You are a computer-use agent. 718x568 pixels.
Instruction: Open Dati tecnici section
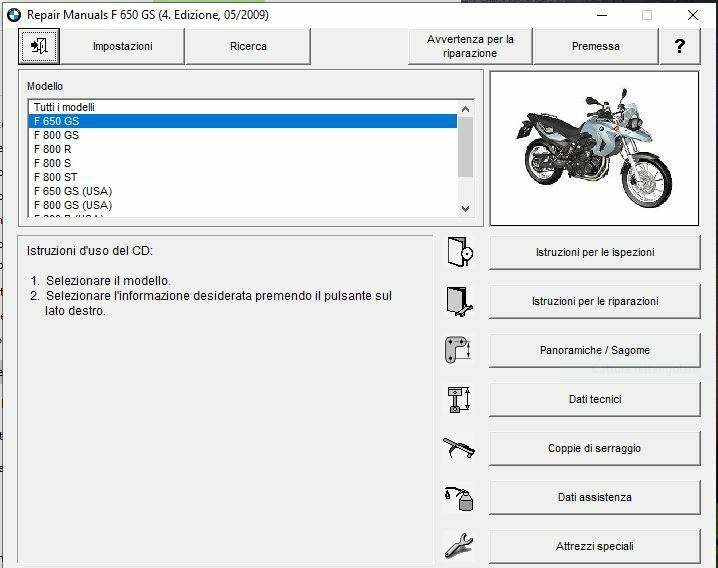pos(594,399)
